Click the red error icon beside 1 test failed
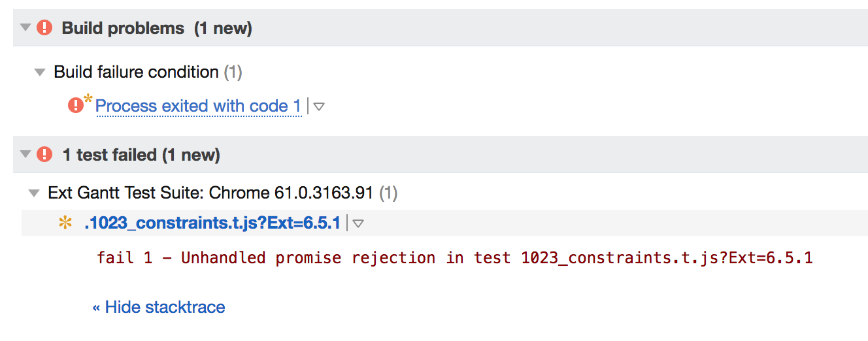 click(x=44, y=155)
